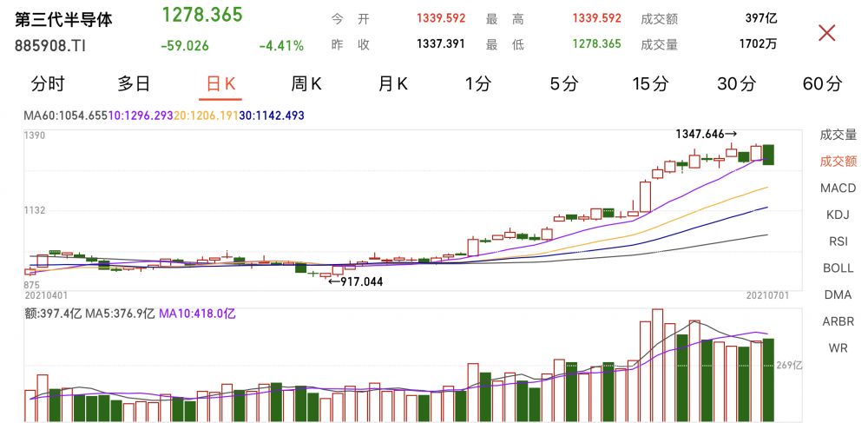Open the 30分 interval tab
This screenshot has height=423, width=868.
(736, 84)
